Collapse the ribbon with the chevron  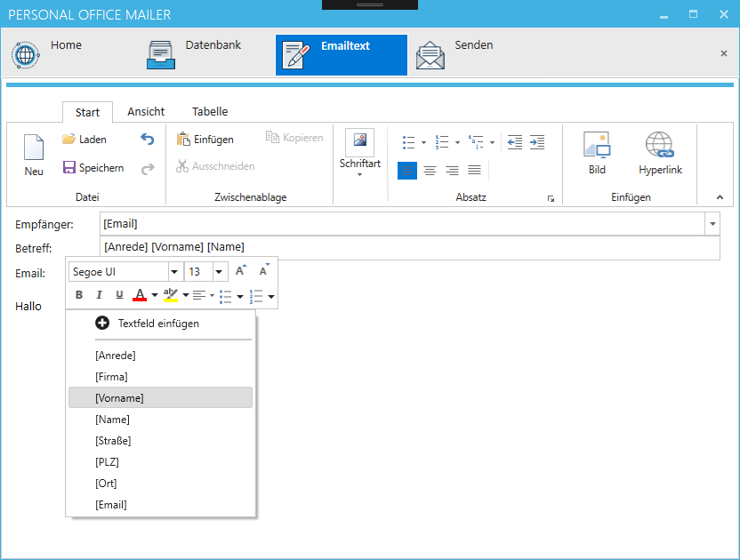coord(720,197)
